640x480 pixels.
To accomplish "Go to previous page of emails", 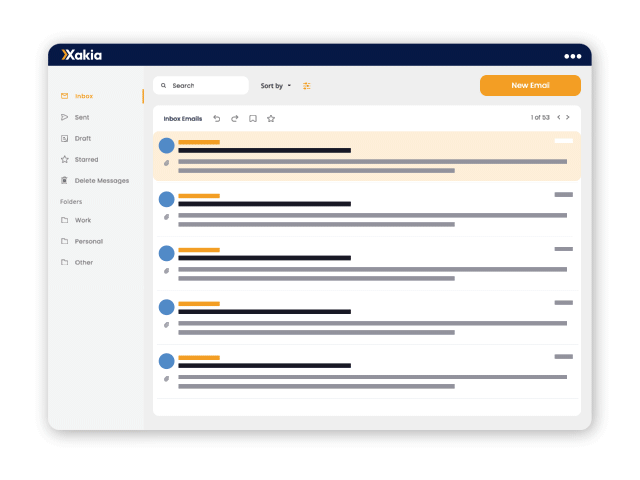I will (x=559, y=117).
